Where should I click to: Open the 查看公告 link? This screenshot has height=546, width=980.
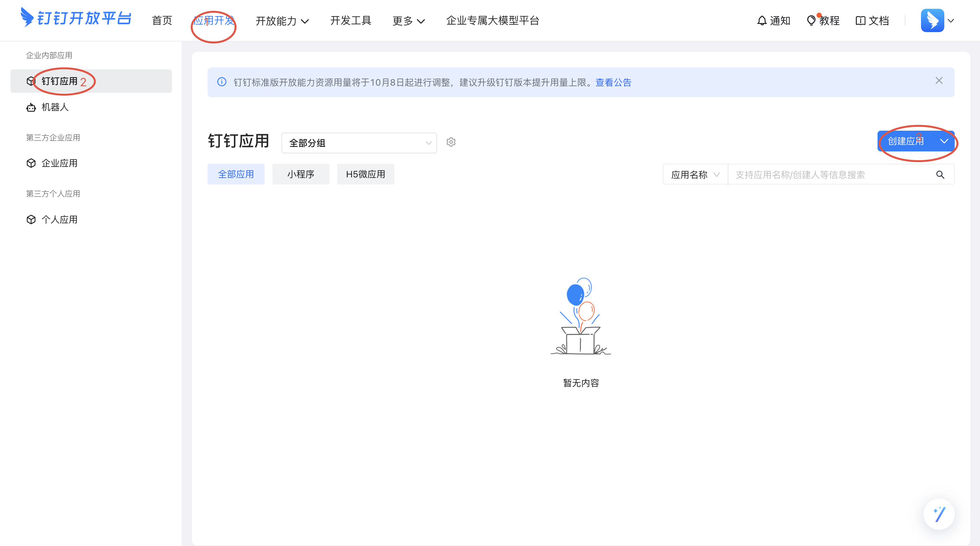613,83
